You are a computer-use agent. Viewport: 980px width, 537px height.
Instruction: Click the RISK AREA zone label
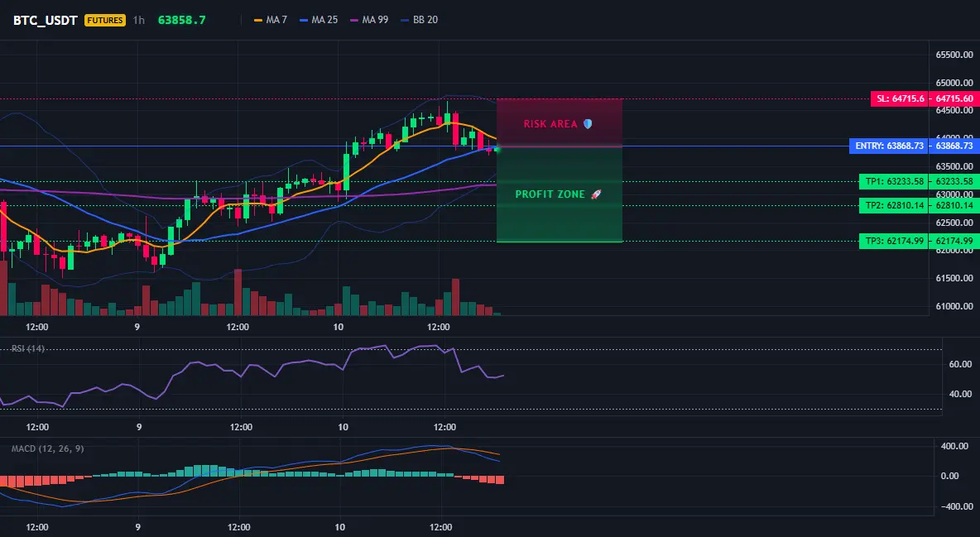coord(550,124)
